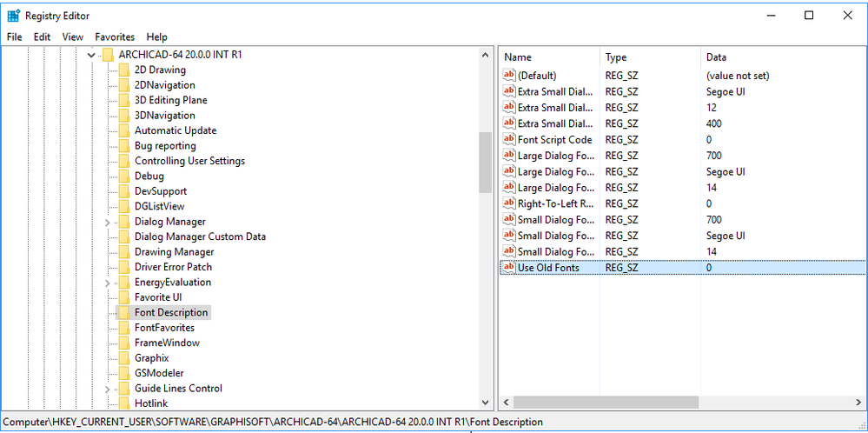
Task: Click the Registry Editor title bar icon
Action: [x=14, y=16]
